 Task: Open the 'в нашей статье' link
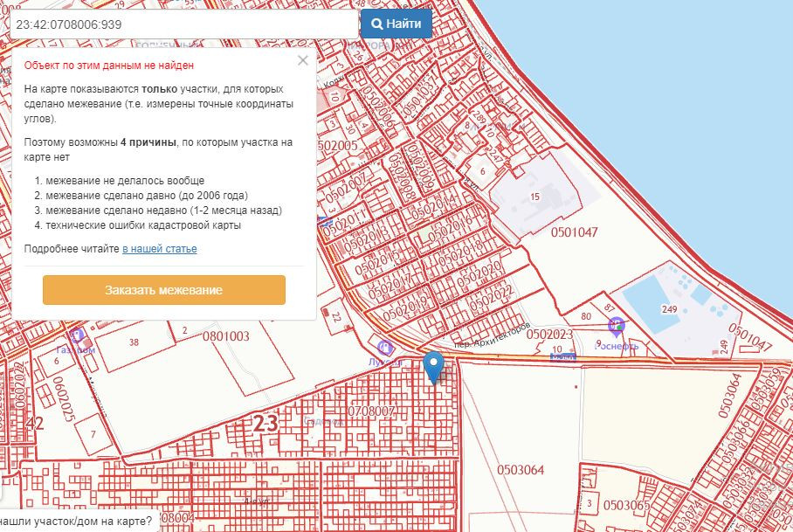159,249
